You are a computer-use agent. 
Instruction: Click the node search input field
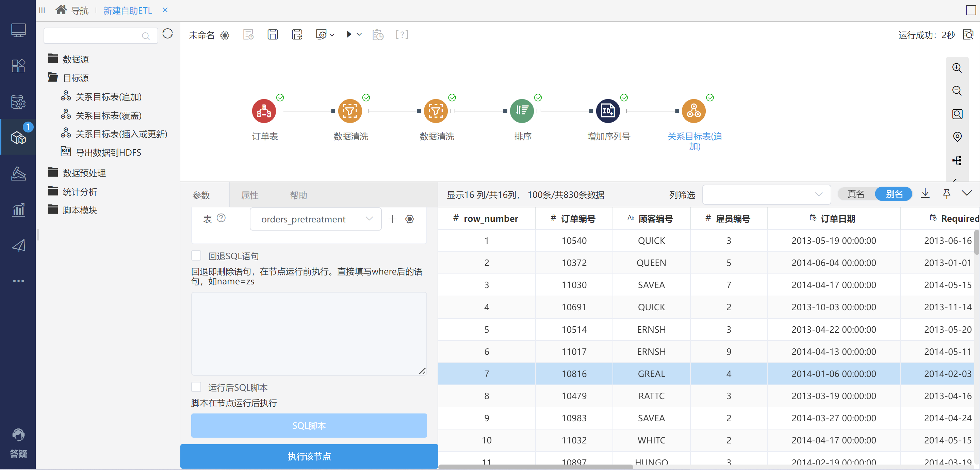point(101,35)
